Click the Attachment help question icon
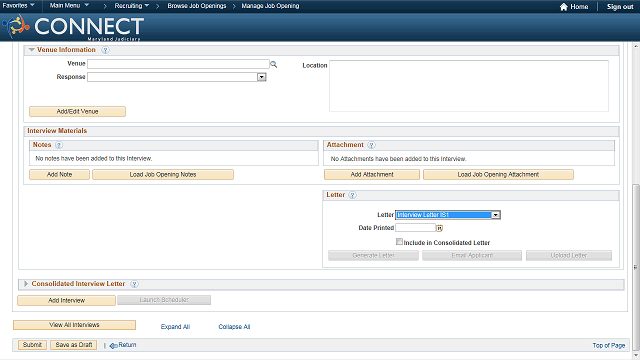The height and width of the screenshot is (360, 640). pos(371,145)
